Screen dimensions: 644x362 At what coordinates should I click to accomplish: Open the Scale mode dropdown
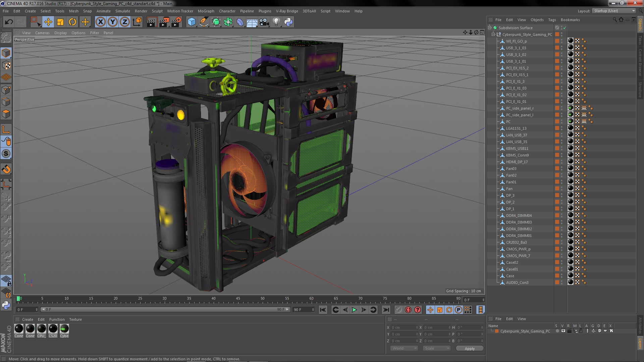point(436,348)
